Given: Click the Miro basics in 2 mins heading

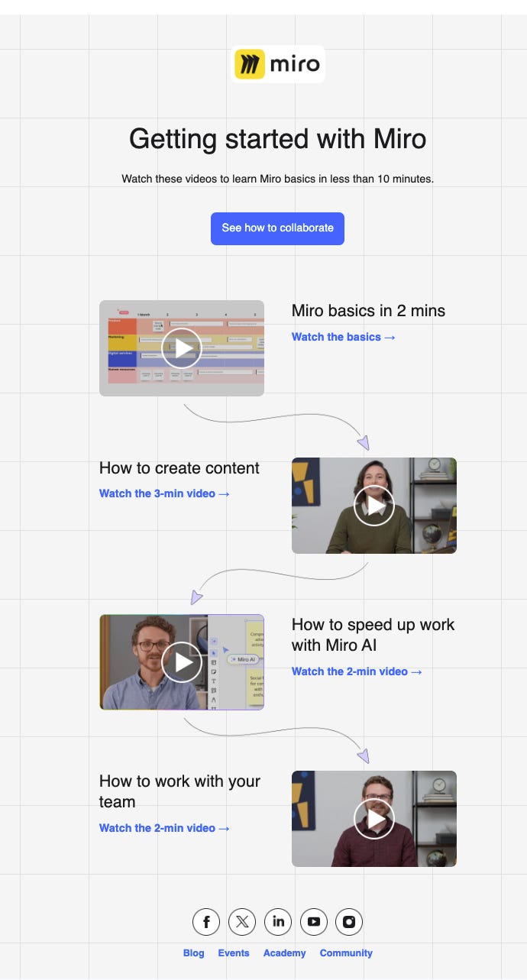Looking at the screenshot, I should (x=368, y=311).
